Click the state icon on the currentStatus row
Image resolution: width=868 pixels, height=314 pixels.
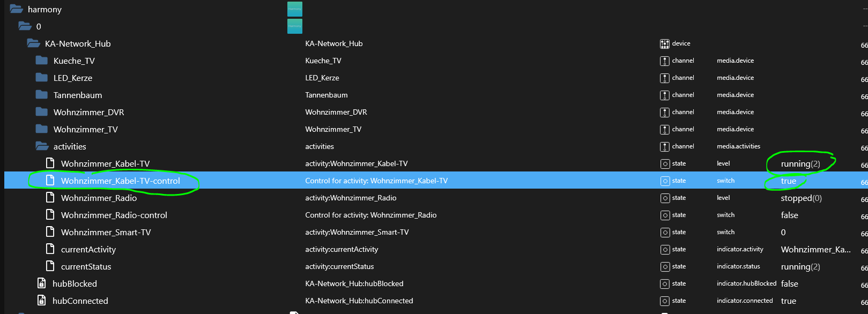coord(665,266)
